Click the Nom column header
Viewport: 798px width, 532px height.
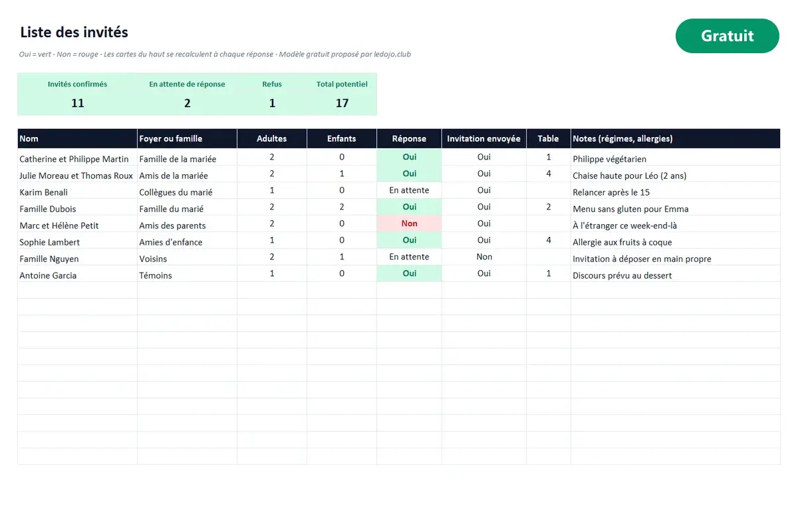[x=77, y=138]
